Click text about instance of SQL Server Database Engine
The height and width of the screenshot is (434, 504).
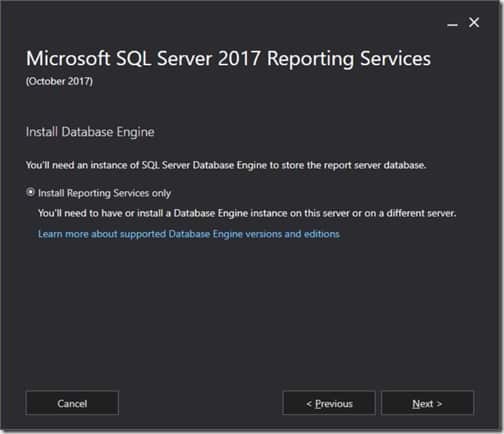(x=226, y=165)
